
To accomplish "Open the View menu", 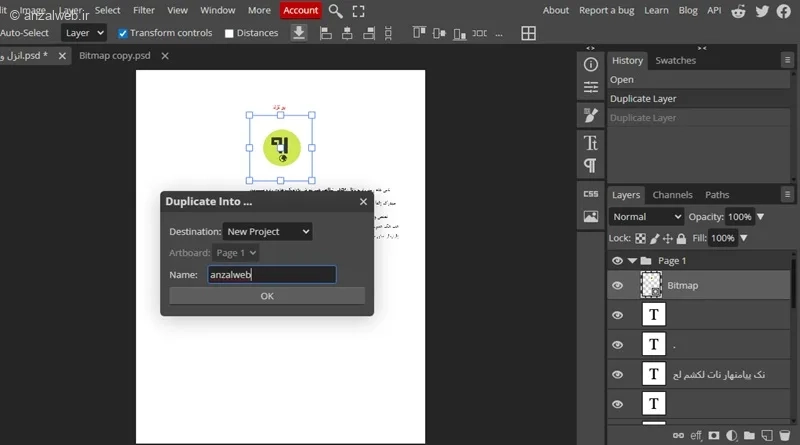I will click(178, 10).
